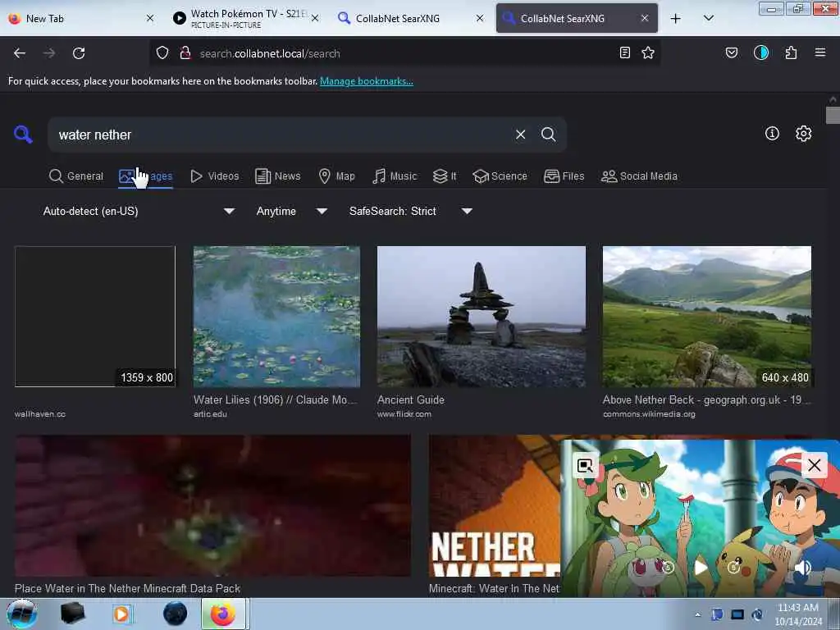Open the Firefox hamburger menu
Viewport: 840px width, 630px height.
pos(819,52)
